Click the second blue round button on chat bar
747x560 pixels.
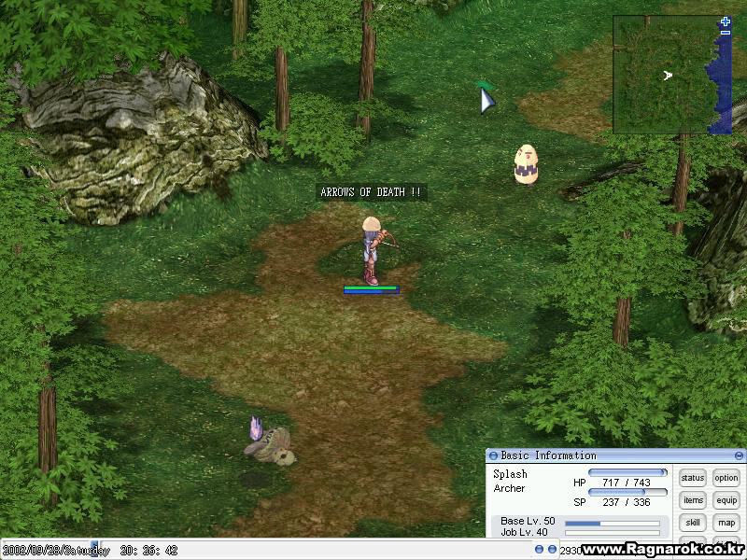tap(552, 550)
